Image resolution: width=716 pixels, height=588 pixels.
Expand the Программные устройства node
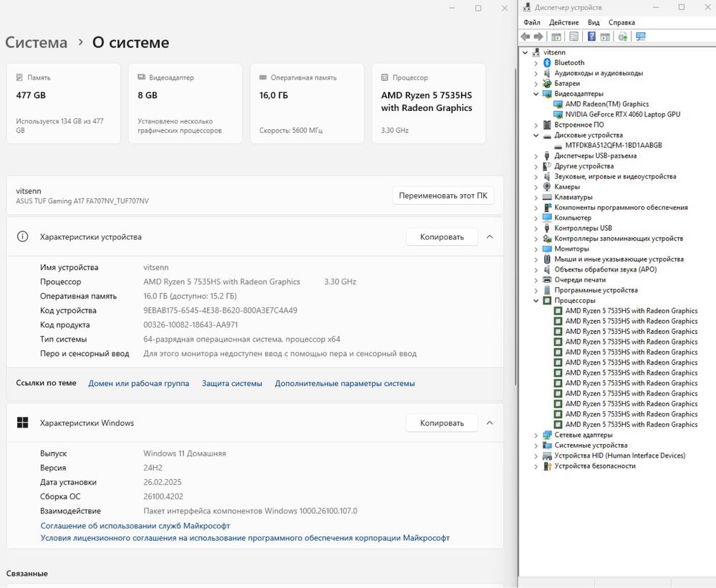coord(536,290)
